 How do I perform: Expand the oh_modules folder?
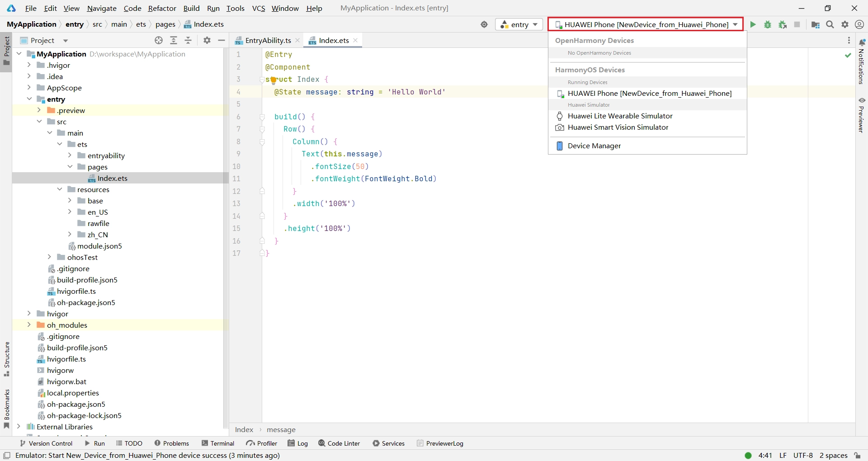(x=29, y=325)
